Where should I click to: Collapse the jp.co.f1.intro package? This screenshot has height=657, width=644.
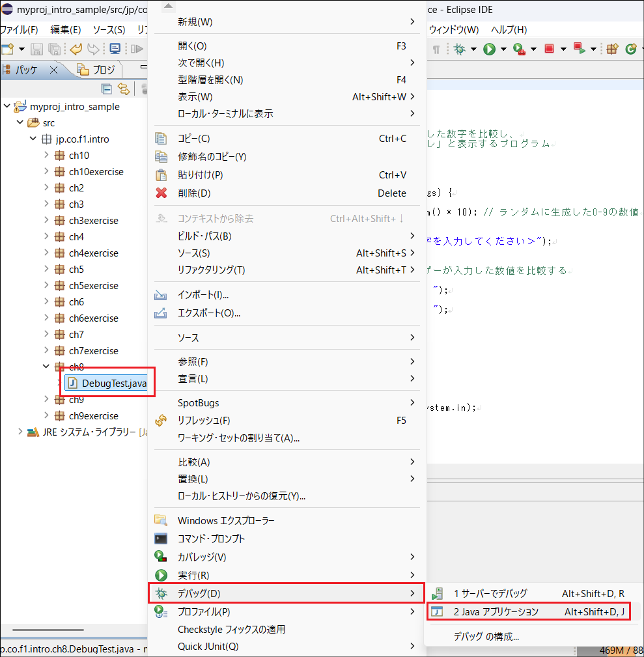click(33, 139)
